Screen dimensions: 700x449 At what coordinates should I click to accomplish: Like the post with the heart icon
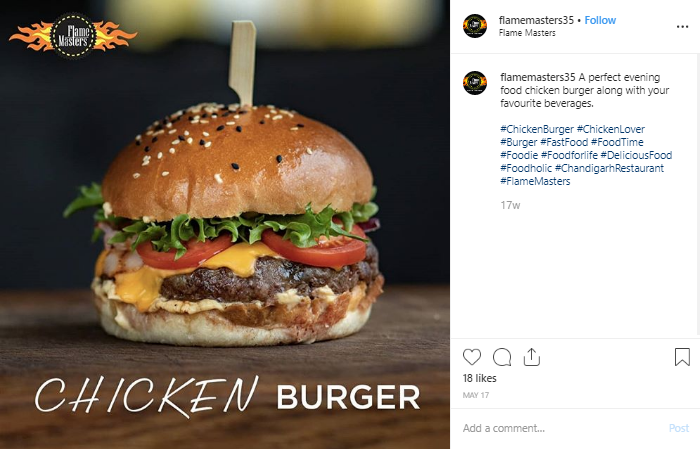pos(472,357)
